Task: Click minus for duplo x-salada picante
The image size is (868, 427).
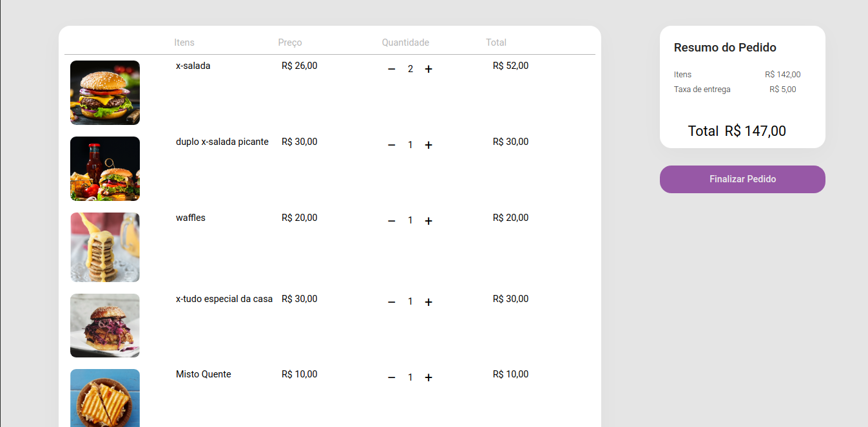Action: (391, 145)
